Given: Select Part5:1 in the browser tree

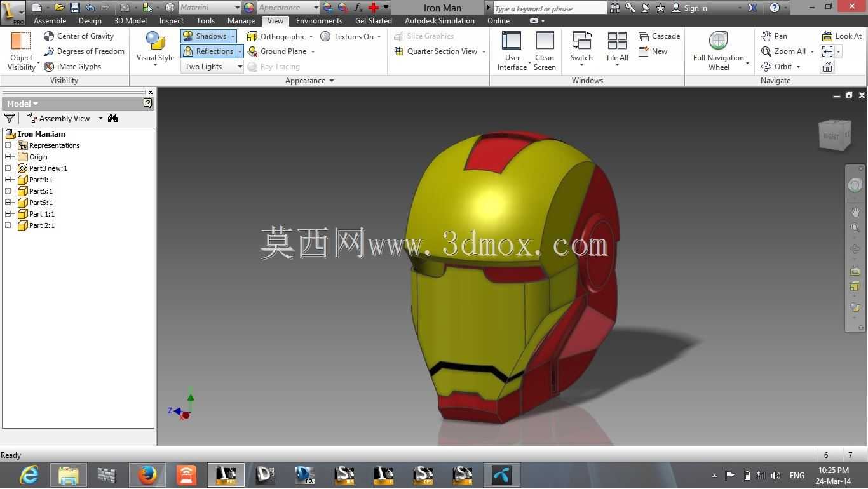Looking at the screenshot, I should pos(41,191).
